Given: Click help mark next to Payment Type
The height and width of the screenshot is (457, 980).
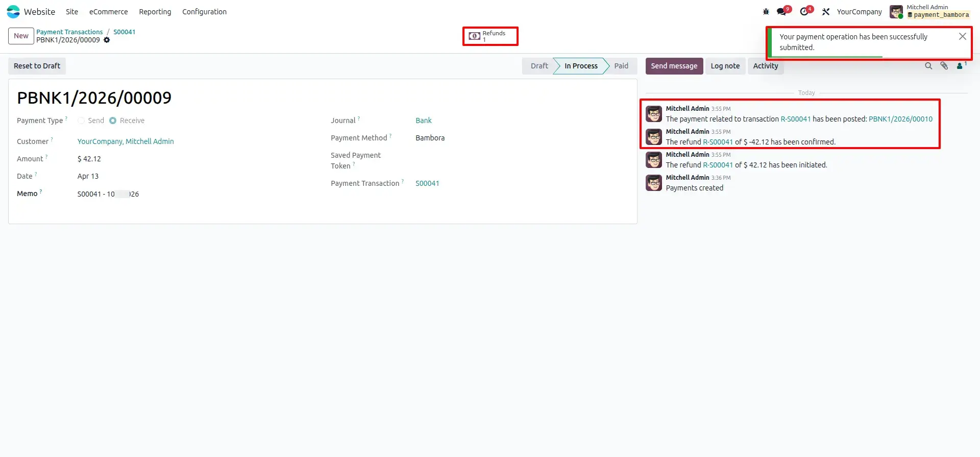Looking at the screenshot, I should [66, 118].
